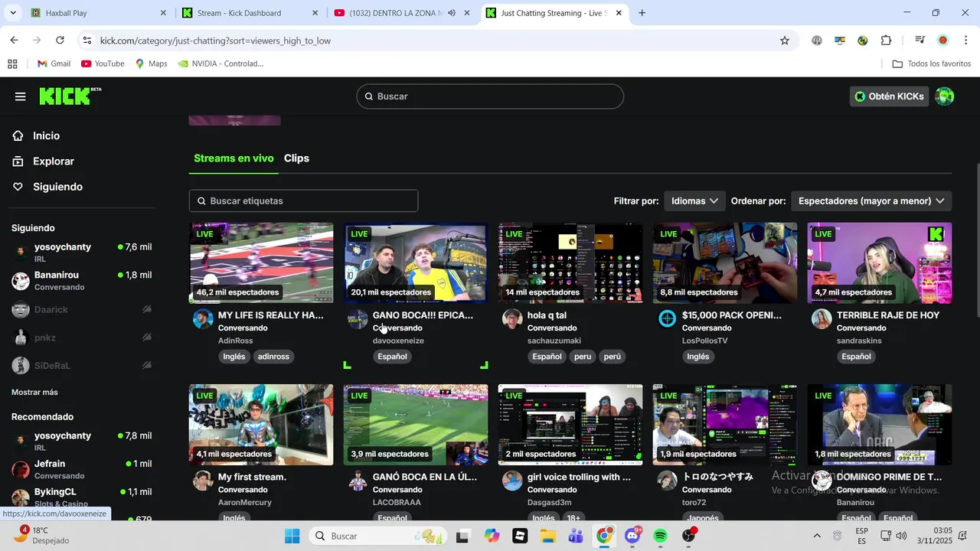Open offline channel Daarick
This screenshot has width=980, height=551.
point(82,309)
